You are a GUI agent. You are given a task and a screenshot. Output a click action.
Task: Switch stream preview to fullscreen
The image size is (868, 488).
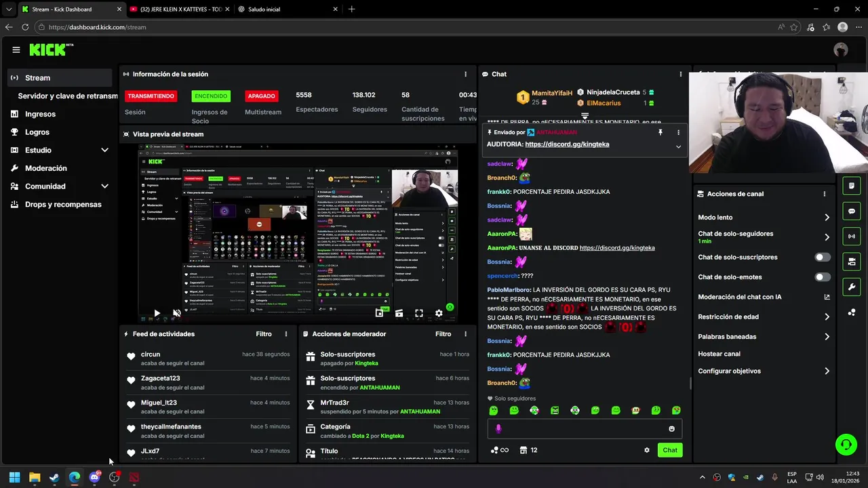tap(419, 313)
